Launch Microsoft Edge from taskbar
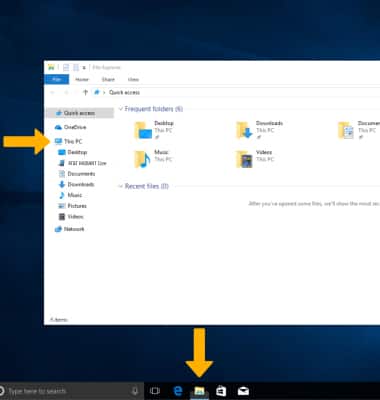 (178, 391)
